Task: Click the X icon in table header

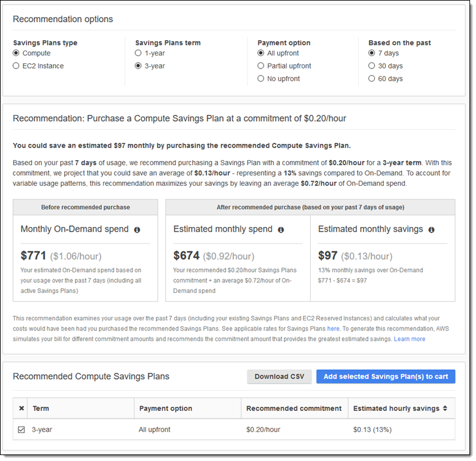Action: [21, 409]
